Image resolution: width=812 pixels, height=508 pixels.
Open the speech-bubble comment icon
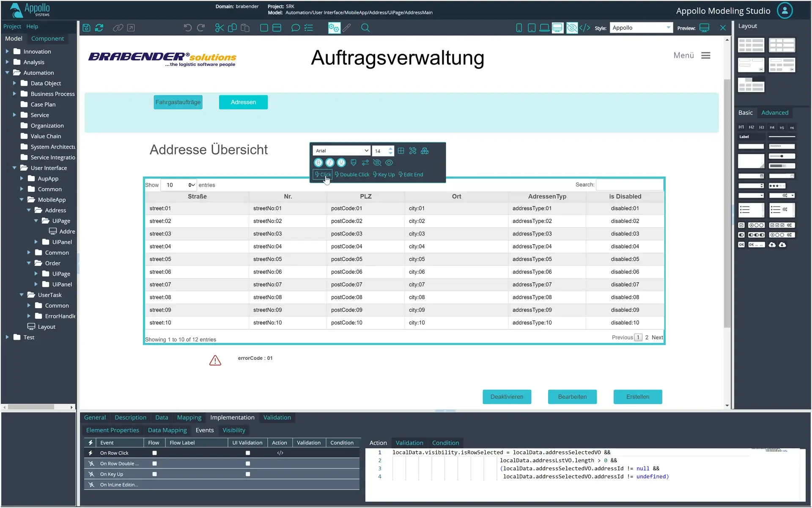click(296, 28)
